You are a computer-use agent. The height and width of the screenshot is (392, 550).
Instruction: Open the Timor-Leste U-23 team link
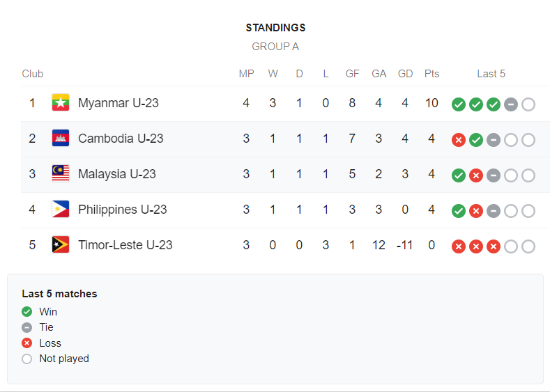pos(125,245)
